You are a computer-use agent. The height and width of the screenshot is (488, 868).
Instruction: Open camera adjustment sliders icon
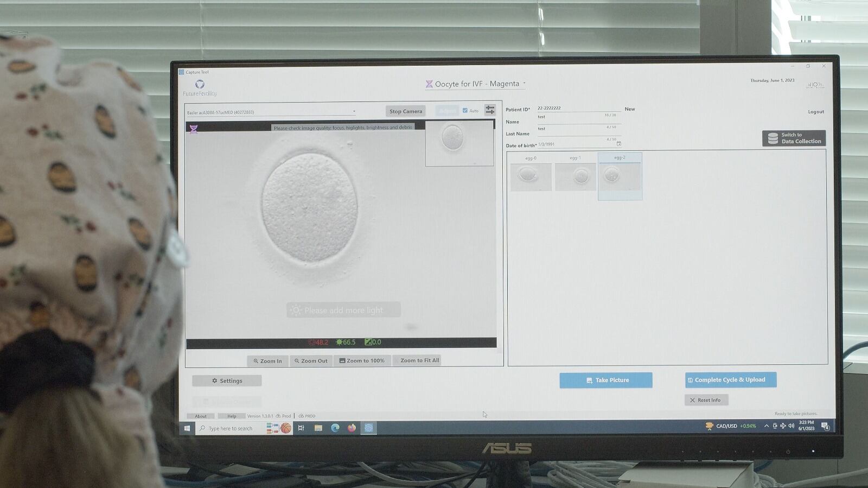pos(490,110)
